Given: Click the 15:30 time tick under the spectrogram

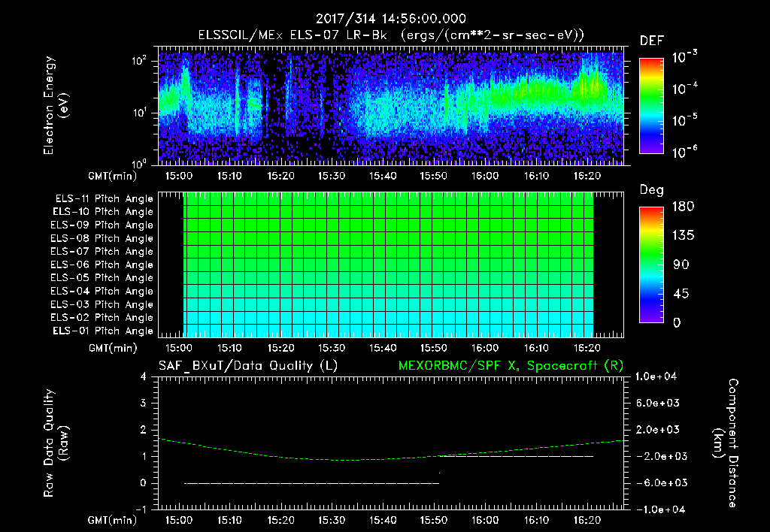Looking at the screenshot, I should point(332,176).
